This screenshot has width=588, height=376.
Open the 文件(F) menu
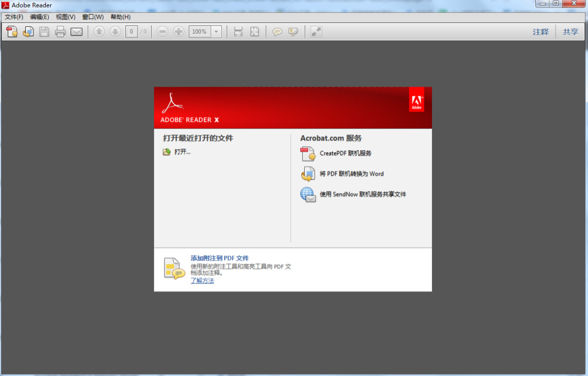pyautogui.click(x=14, y=17)
